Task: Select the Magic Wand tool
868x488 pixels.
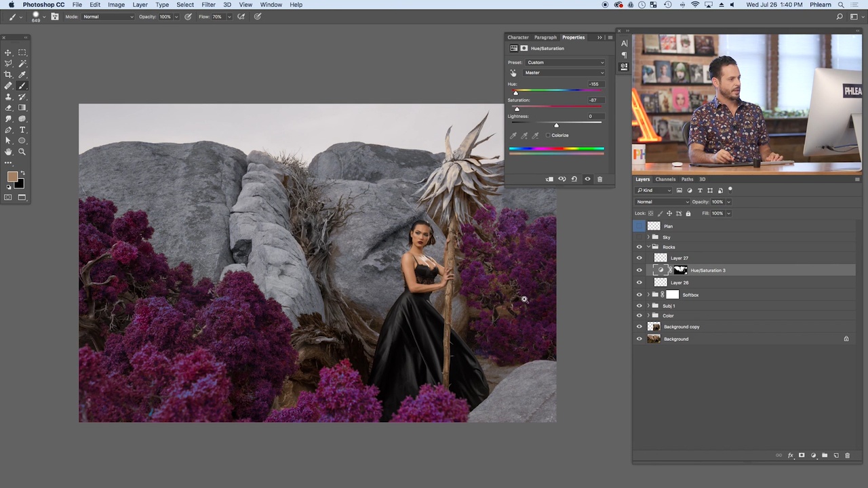Action: (x=22, y=63)
